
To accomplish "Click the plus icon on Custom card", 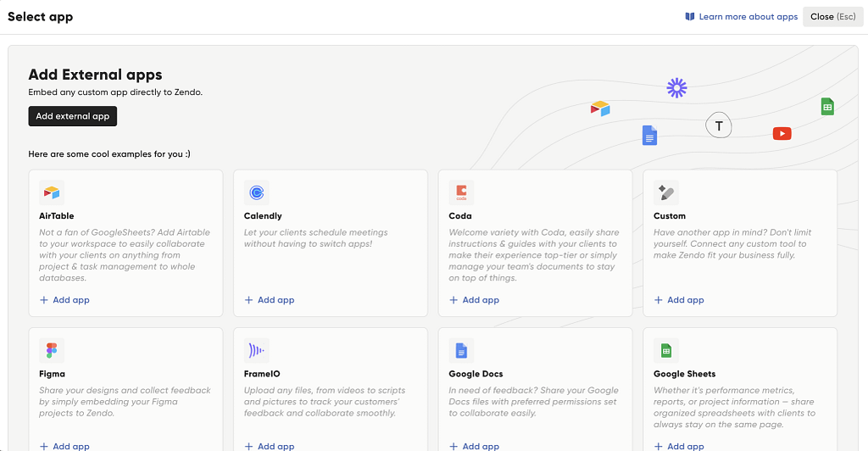I will click(658, 300).
